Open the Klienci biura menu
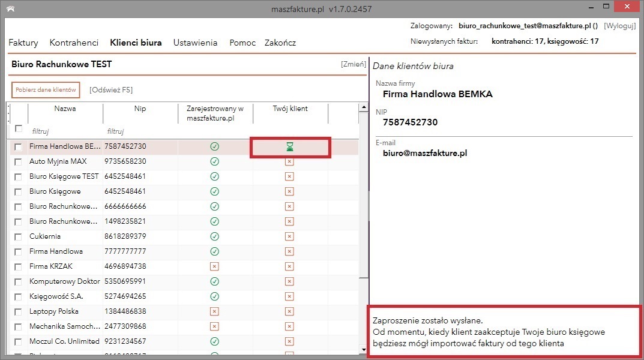Image resolution: width=644 pixels, height=360 pixels. coord(136,43)
